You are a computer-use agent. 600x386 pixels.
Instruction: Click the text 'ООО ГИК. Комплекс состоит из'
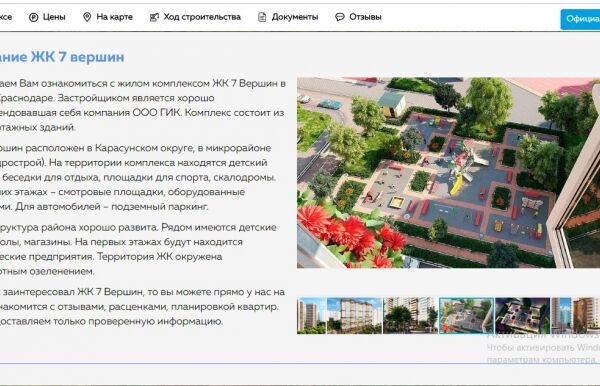[x=208, y=113]
